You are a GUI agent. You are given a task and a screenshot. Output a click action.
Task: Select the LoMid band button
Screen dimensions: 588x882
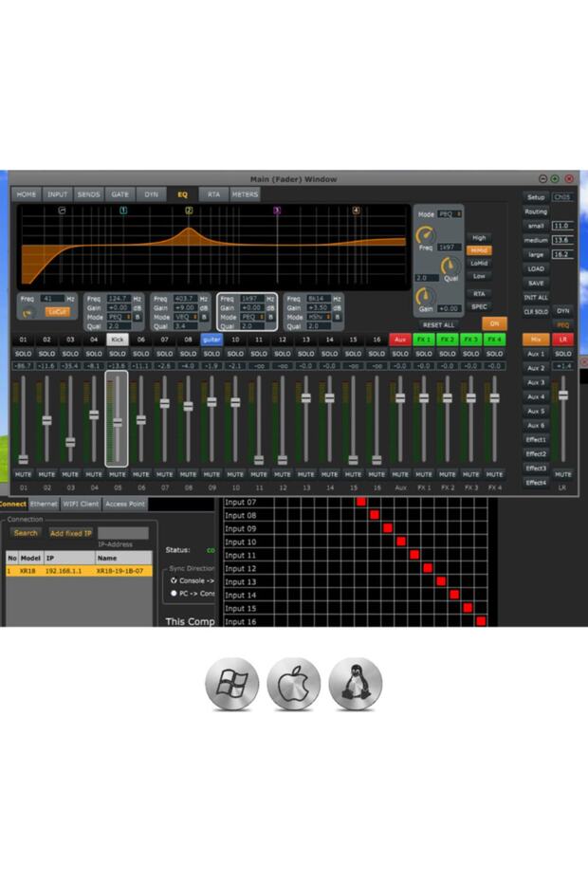click(x=479, y=264)
